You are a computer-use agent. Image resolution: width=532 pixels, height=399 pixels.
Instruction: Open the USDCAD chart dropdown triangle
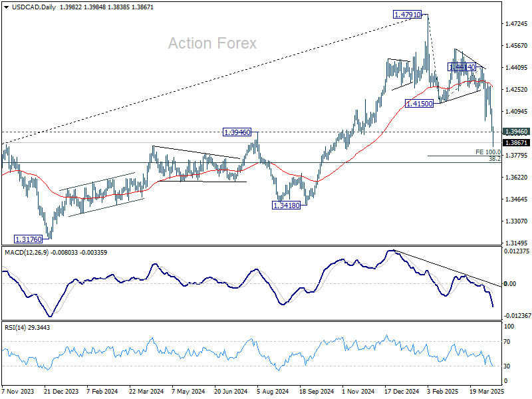[x=7, y=7]
